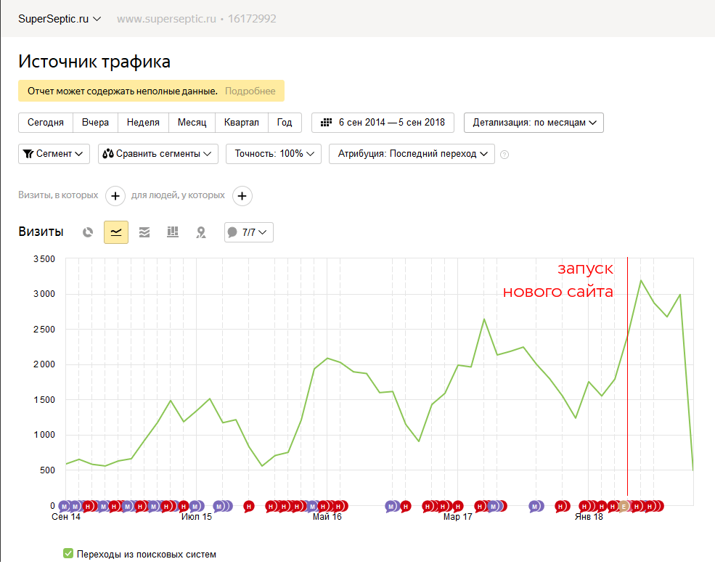Select the 'Квартал' period tab
The image size is (715, 588).
point(241,123)
